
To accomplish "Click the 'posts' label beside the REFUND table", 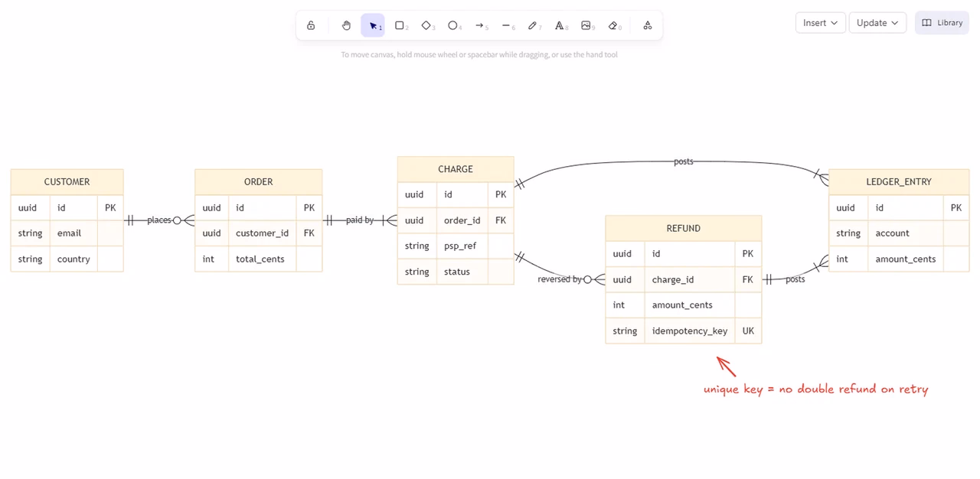I will 795,280.
